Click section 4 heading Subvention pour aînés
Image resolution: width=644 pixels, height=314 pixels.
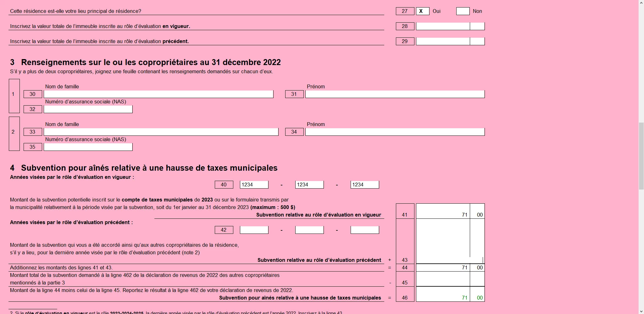[x=144, y=168]
